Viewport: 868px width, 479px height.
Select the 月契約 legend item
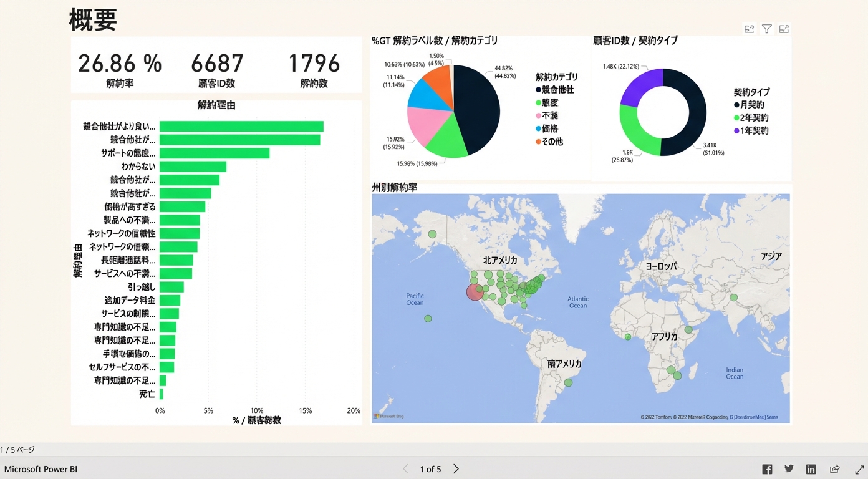tap(749, 105)
